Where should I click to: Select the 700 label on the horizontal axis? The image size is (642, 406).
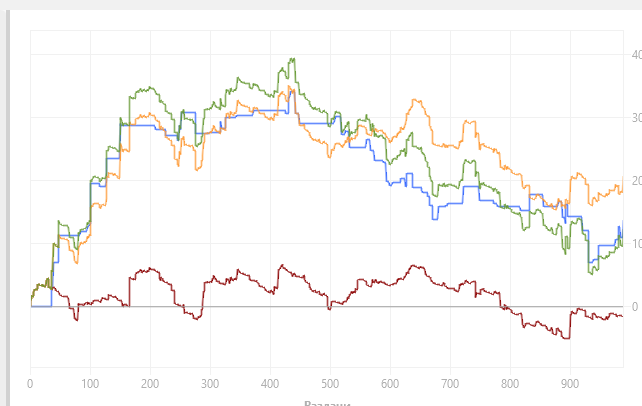coord(450,383)
